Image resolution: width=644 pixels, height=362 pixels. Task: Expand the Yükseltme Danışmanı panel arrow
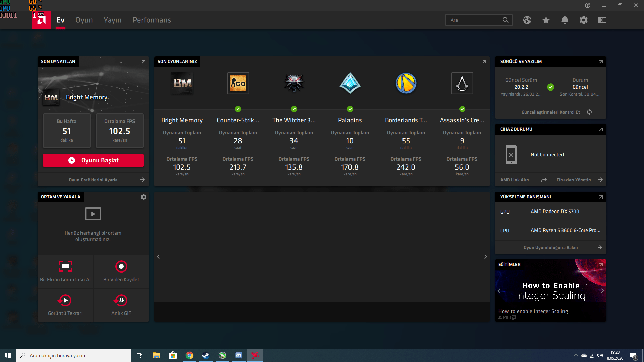pos(601,197)
